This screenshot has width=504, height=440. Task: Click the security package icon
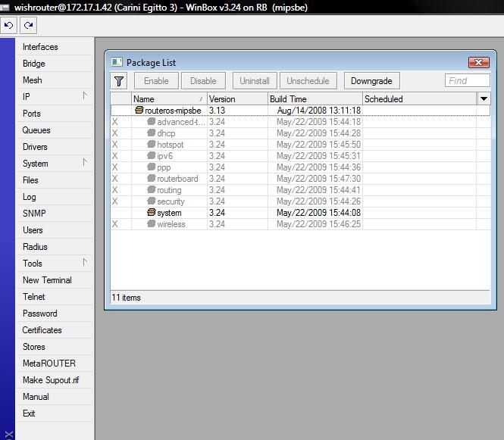coord(152,201)
